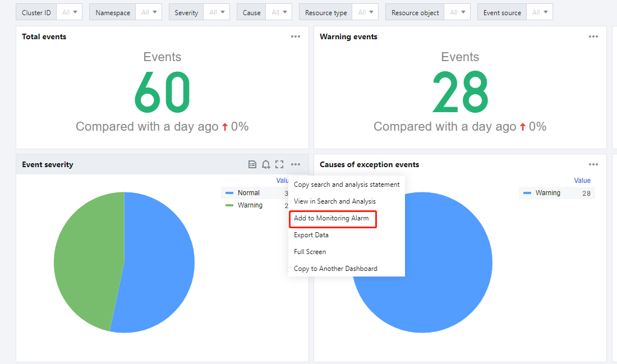
Task: Click the warning events count 28
Action: (460, 93)
